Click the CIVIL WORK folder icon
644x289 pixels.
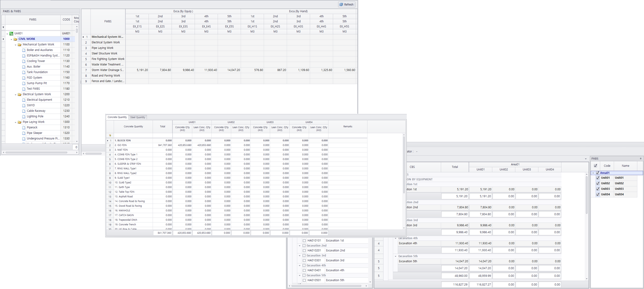click(x=15, y=39)
